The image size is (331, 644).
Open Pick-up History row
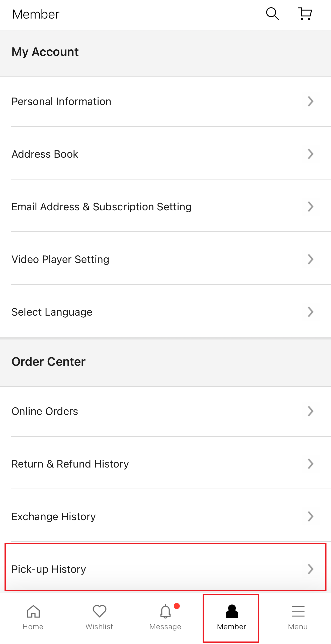pyautogui.click(x=49, y=569)
